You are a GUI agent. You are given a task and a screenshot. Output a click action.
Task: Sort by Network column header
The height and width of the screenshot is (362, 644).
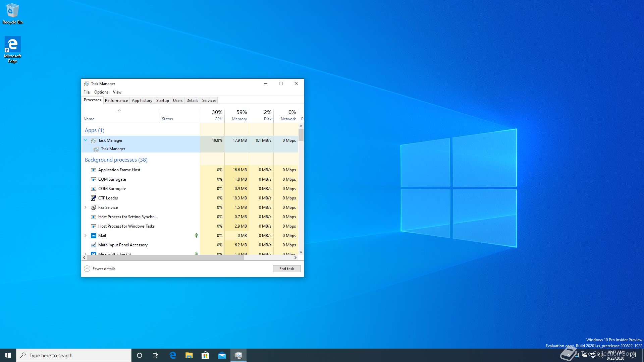pos(286,116)
